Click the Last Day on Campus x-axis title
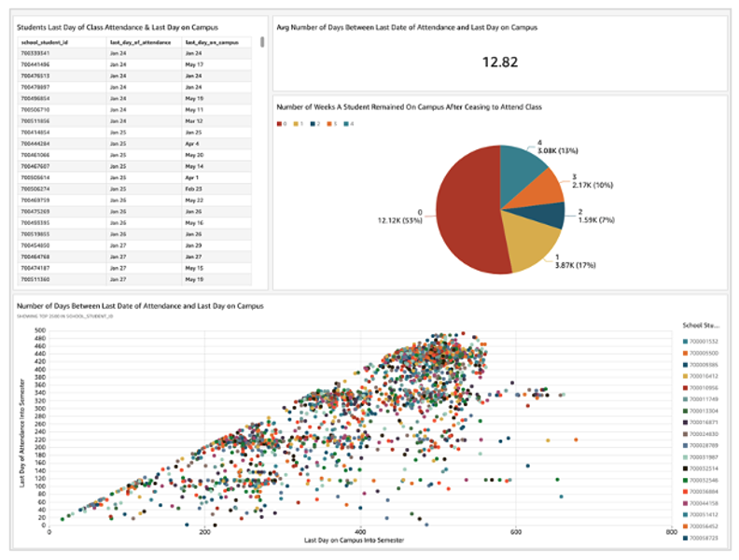This screenshot has height=560, width=739. 354,540
